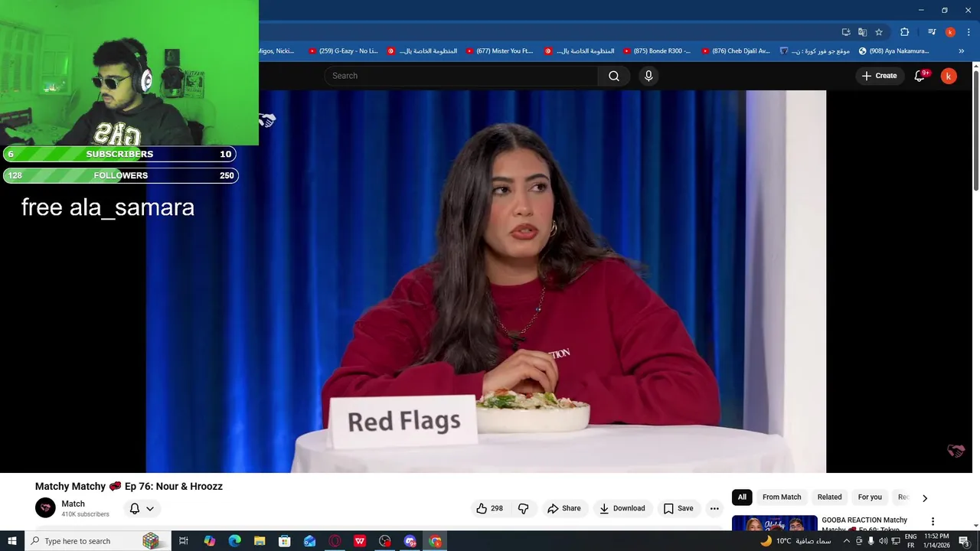Open File Explorer from taskbar
Image resolution: width=980 pixels, height=551 pixels.
coord(260,541)
